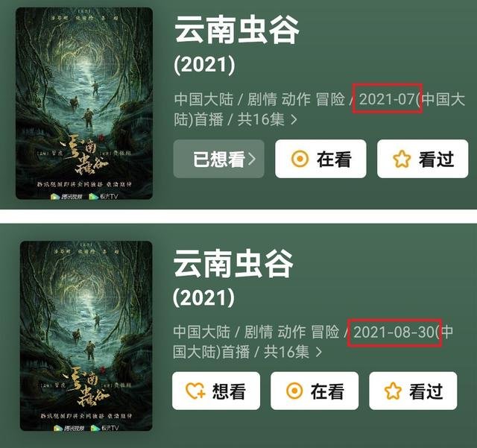Click the circle icon on bottom 在看 button

294,391
